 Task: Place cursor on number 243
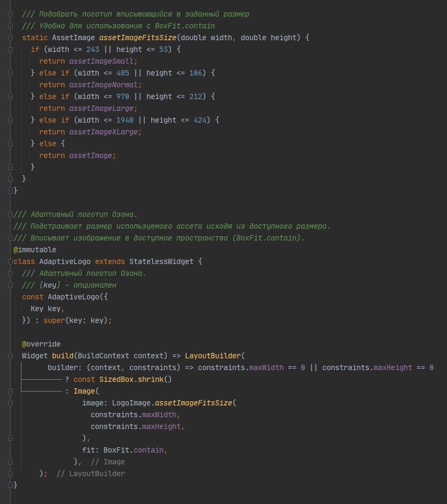pos(93,49)
